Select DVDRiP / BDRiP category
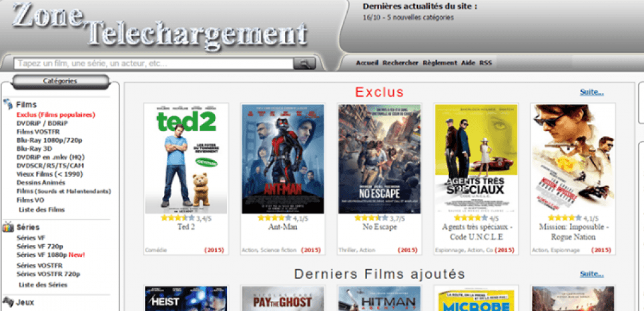This screenshot has height=311, width=644. pyautogui.click(x=42, y=123)
